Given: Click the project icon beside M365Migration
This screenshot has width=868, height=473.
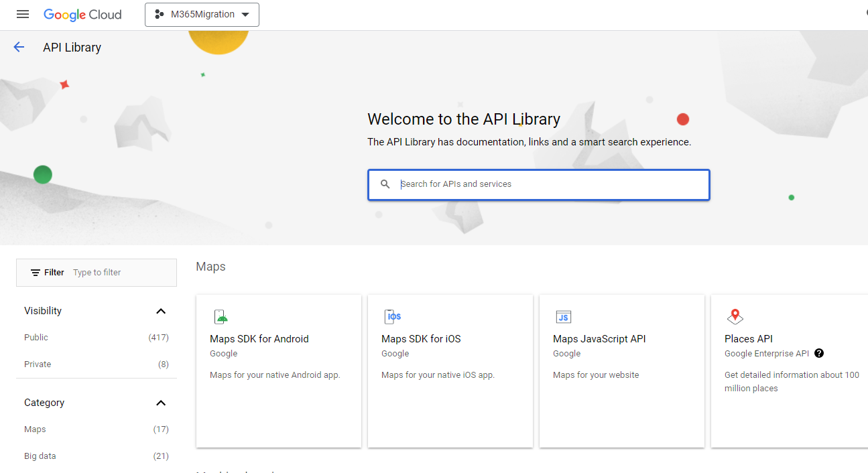Looking at the screenshot, I should [160, 14].
